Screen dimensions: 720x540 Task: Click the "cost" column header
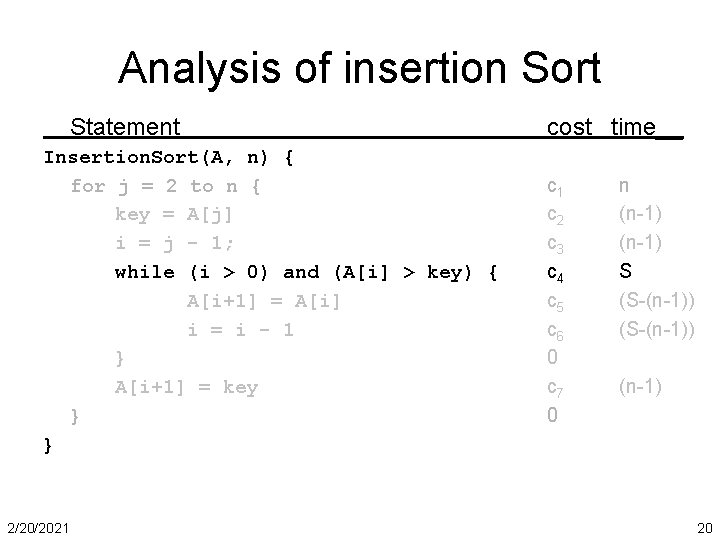click(x=570, y=127)
